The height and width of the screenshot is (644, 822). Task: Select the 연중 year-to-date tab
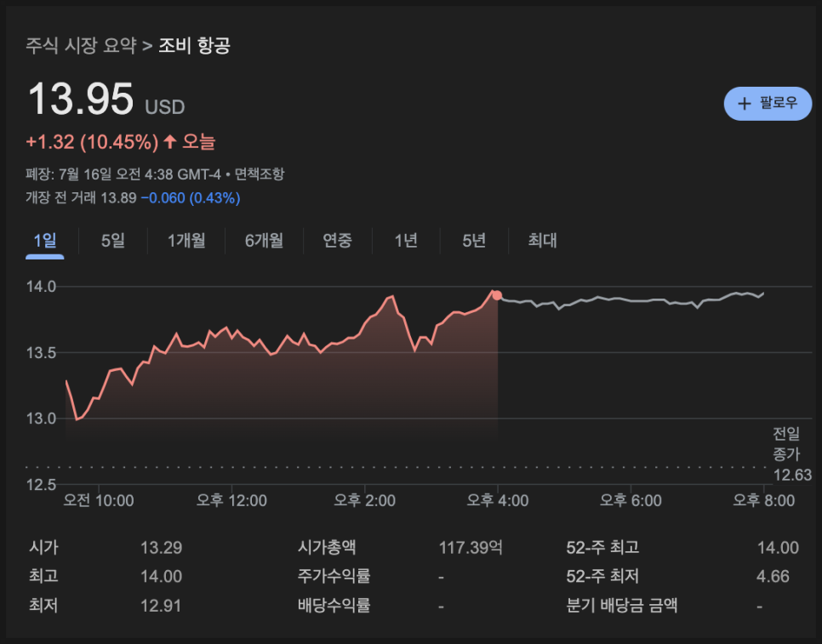tap(337, 241)
